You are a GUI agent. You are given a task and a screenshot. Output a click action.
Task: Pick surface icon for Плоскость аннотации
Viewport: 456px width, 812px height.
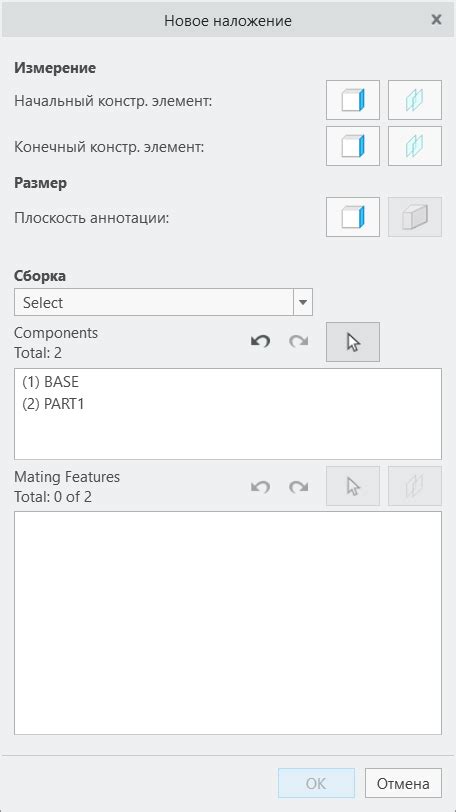point(352,217)
